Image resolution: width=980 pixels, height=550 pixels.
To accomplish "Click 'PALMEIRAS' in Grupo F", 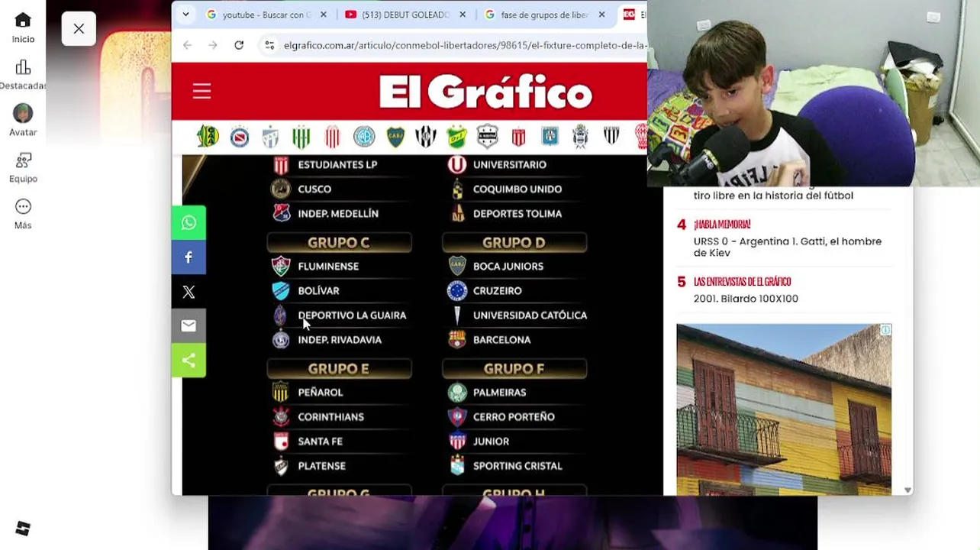I will 499,393.
